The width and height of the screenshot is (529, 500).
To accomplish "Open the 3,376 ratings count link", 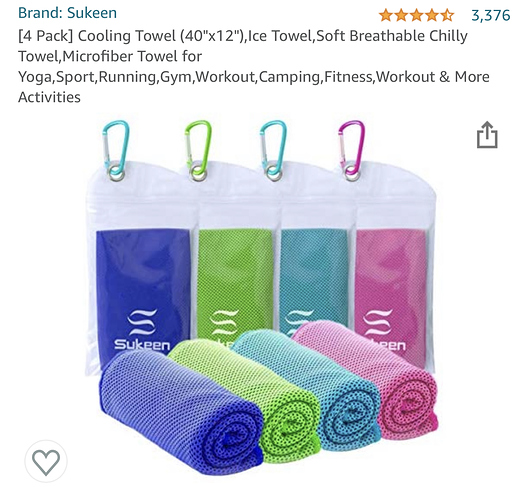I will click(x=491, y=15).
